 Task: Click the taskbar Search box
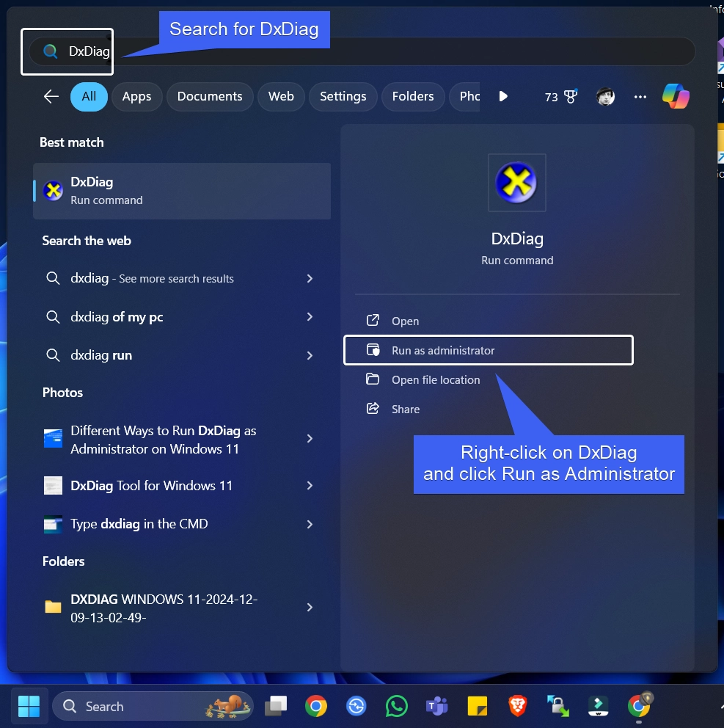(153, 706)
